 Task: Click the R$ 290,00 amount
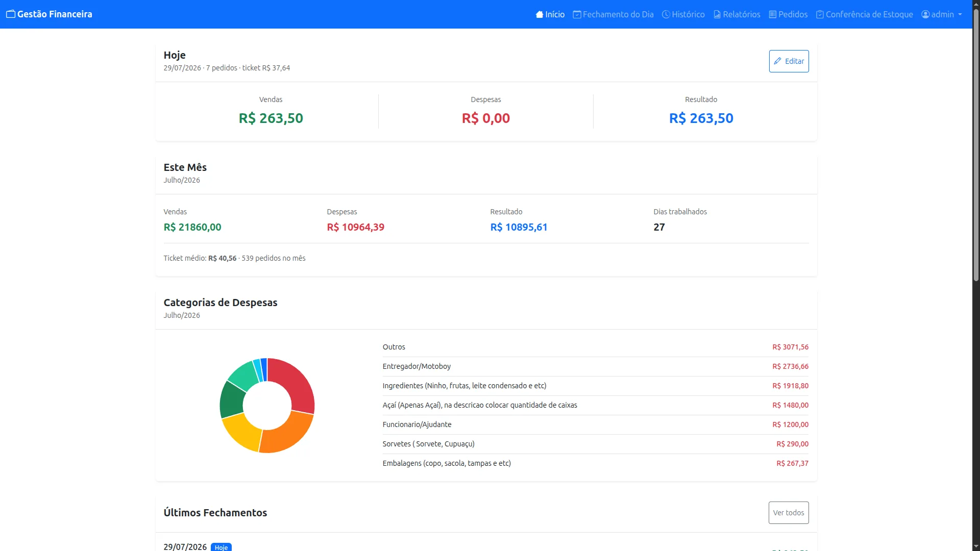point(792,444)
